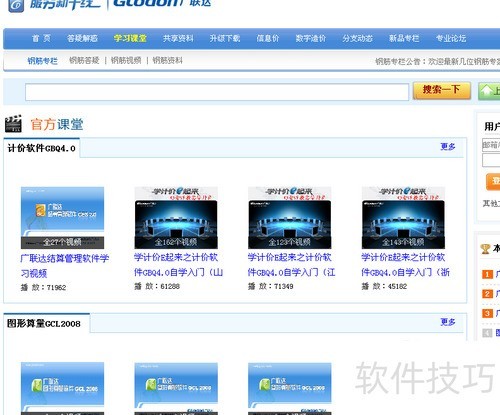The height and width of the screenshot is (415, 500).
Task: Click the orange rank number 1 badge
Action: coord(487,274)
